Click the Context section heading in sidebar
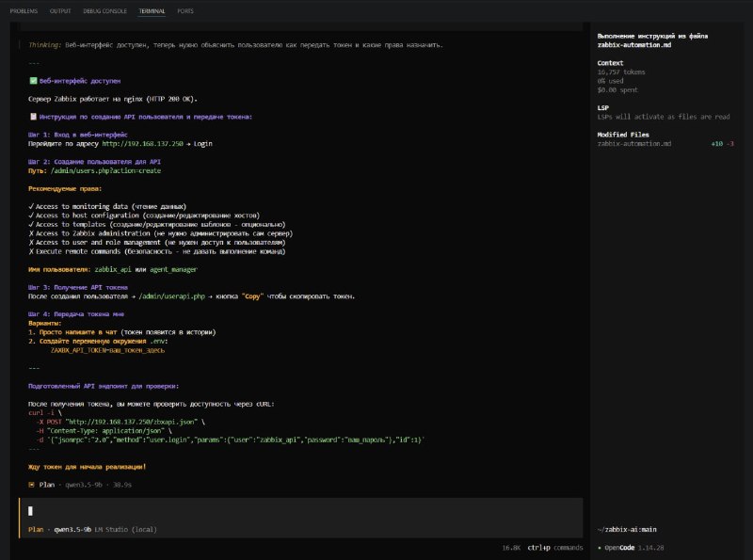Image resolution: width=753 pixels, height=560 pixels. (610, 63)
